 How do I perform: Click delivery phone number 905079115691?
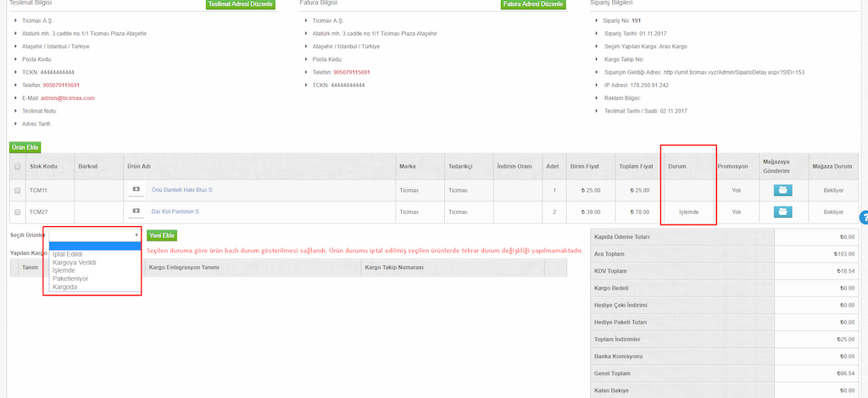(x=61, y=86)
